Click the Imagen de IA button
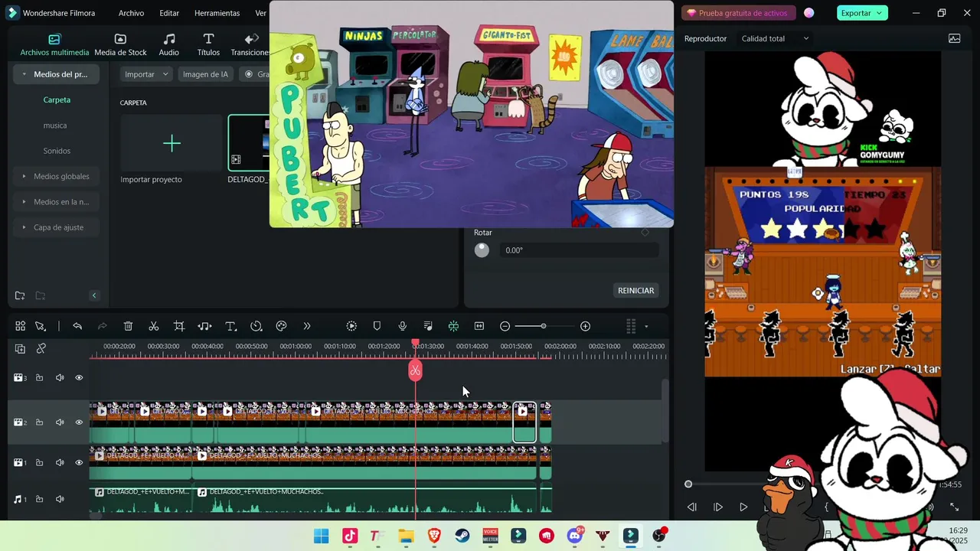The width and height of the screenshot is (980, 551). [205, 74]
